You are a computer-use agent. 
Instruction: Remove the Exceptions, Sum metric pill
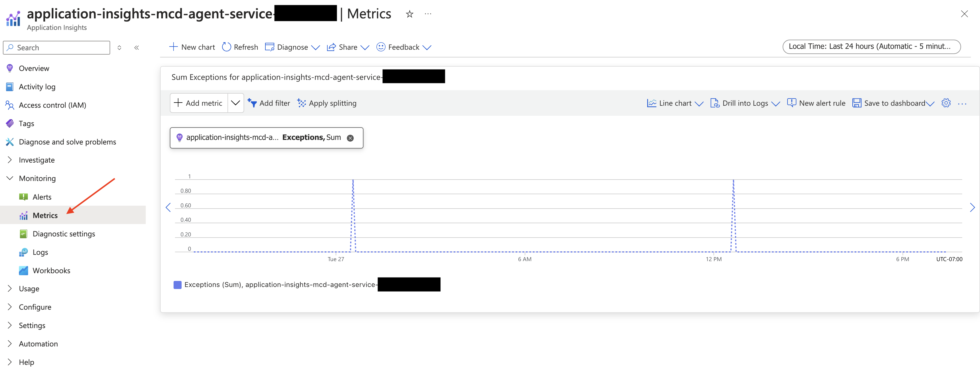click(350, 138)
